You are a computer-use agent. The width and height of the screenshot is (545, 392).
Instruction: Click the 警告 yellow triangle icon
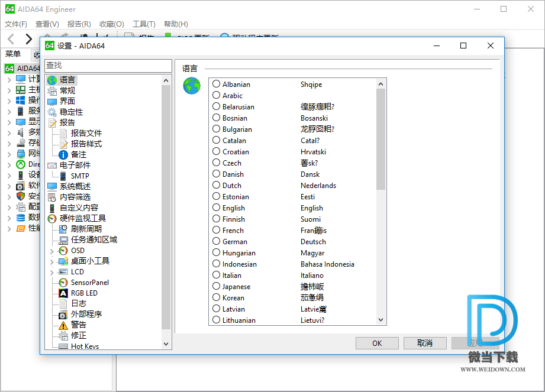click(x=63, y=325)
